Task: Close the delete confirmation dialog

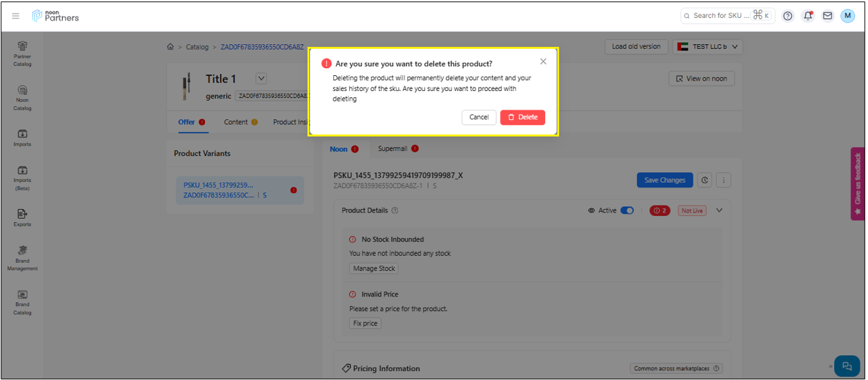Action: 543,61
